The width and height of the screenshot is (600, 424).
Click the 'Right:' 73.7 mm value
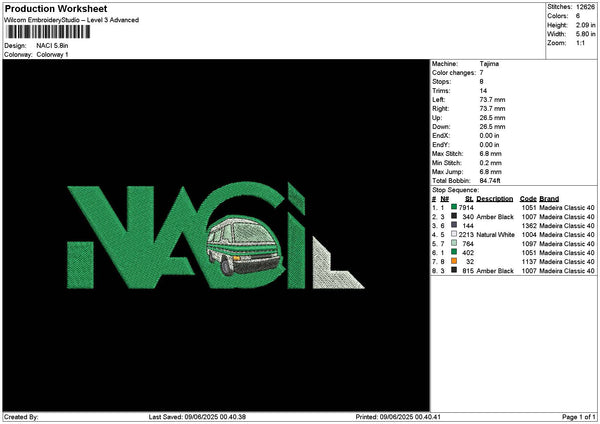coord(492,109)
